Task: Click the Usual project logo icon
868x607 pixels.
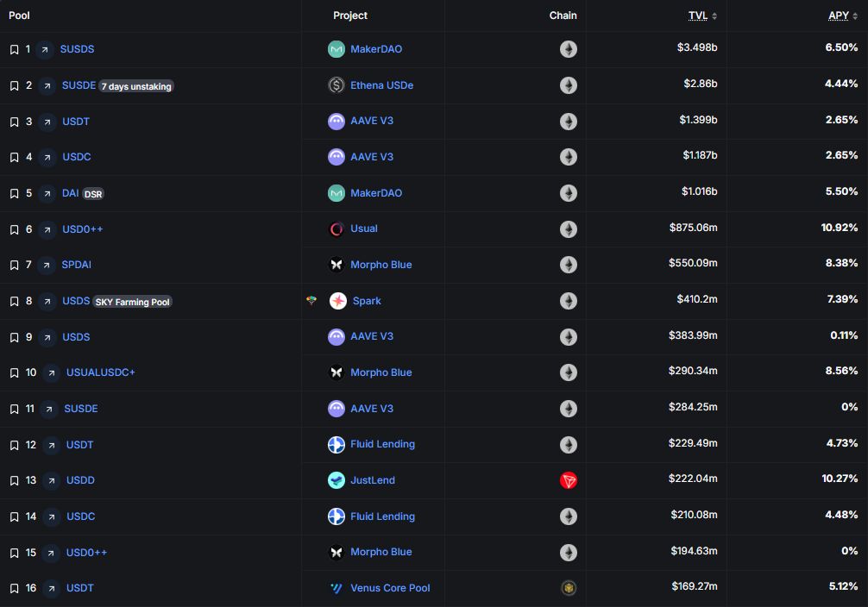Action: pos(337,229)
